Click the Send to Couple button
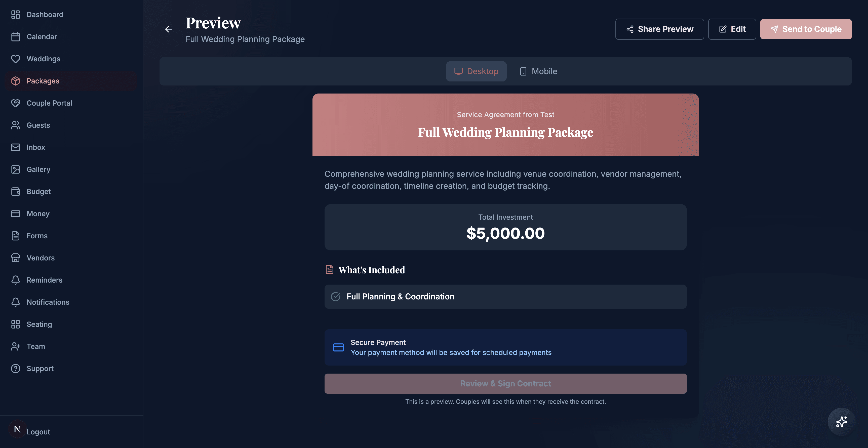868x448 pixels. click(x=806, y=29)
